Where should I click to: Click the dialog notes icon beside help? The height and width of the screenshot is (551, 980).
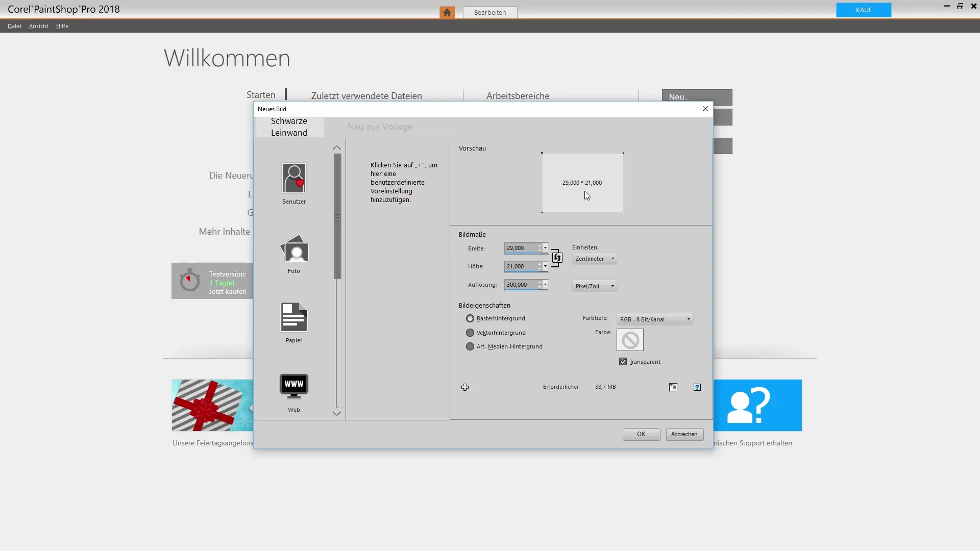point(673,387)
